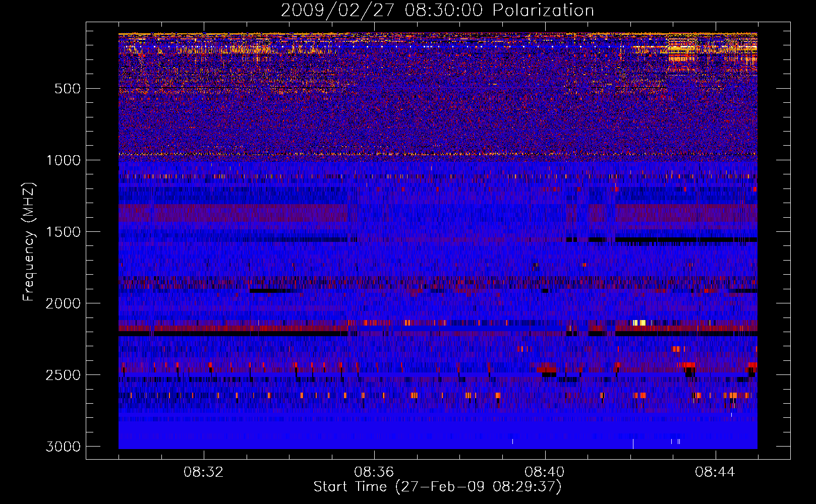Click the 500 frequency tick label
The width and height of the screenshot is (816, 504).
[68, 89]
